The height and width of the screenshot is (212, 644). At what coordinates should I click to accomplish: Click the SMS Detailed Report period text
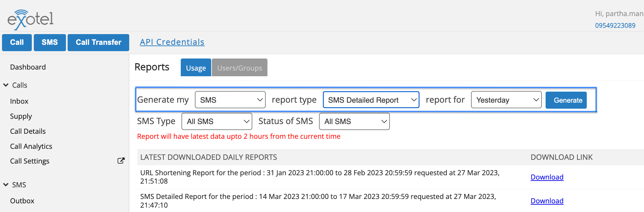point(318,201)
